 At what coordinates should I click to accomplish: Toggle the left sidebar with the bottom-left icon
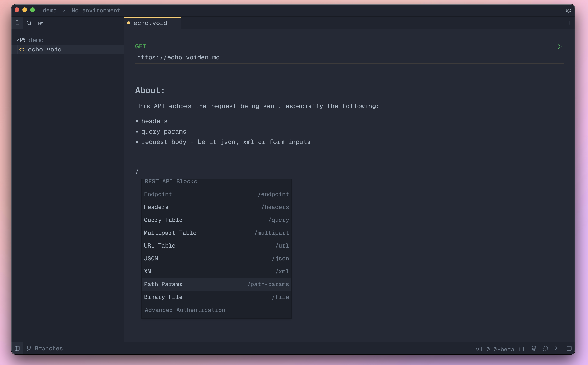[17, 348]
